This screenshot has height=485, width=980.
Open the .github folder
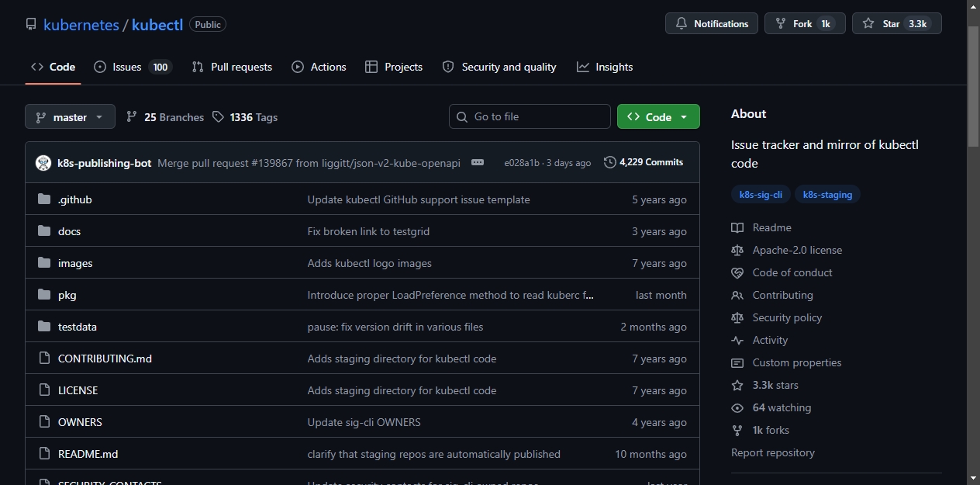pos(75,199)
